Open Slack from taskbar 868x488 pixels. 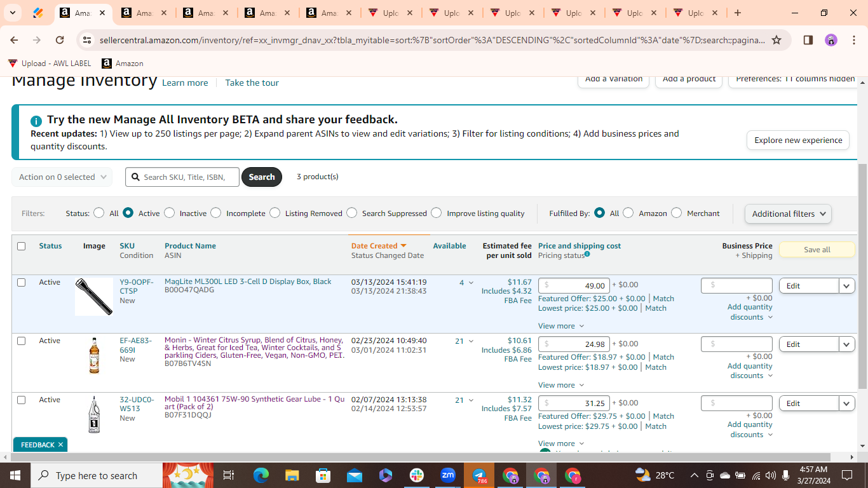point(417,475)
